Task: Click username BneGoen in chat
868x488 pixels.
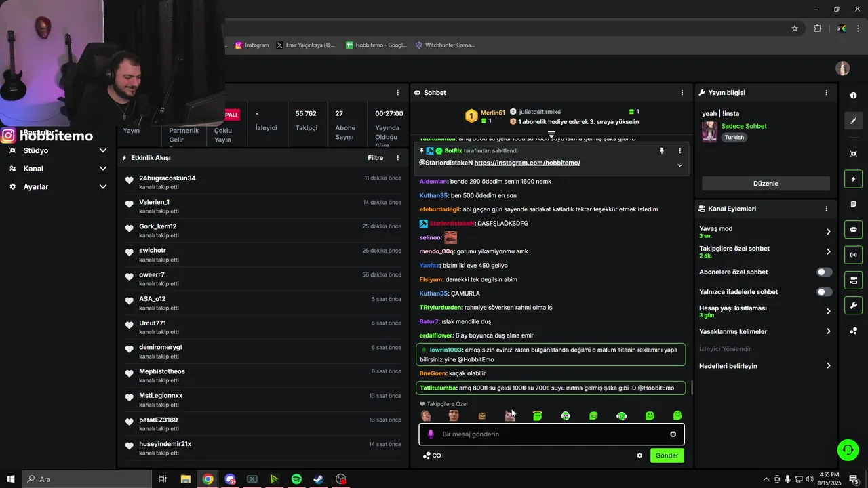Action: point(433,373)
